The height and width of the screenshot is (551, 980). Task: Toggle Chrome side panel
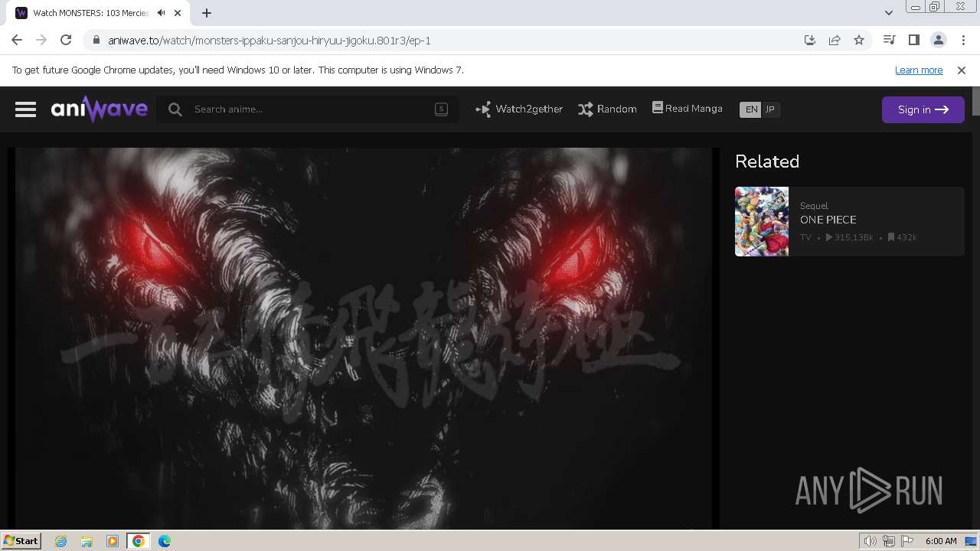913,40
